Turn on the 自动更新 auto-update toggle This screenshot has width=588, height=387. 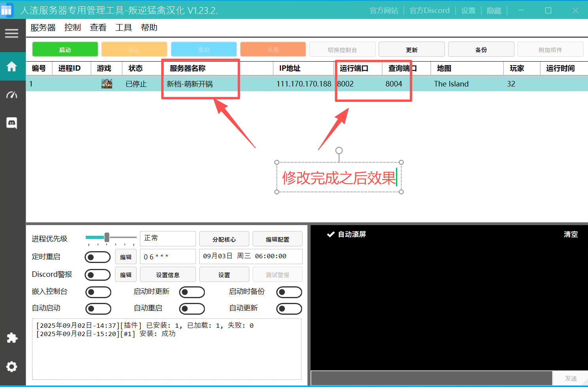click(x=289, y=308)
